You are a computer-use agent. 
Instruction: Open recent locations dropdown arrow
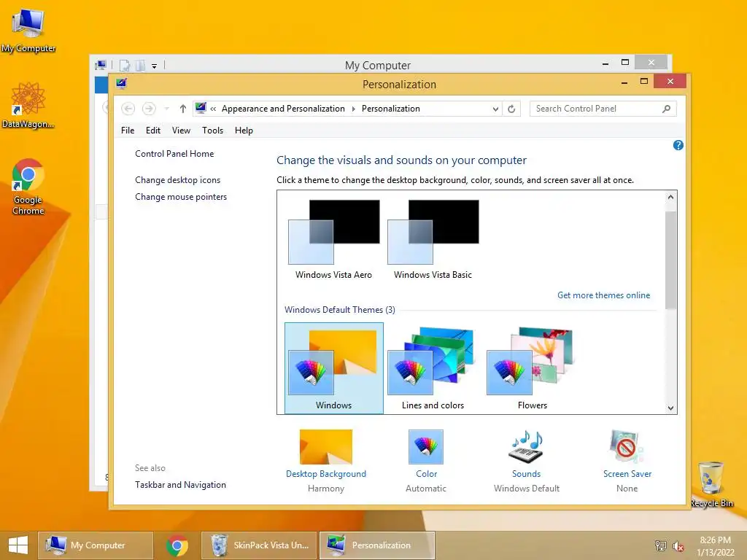(x=166, y=109)
